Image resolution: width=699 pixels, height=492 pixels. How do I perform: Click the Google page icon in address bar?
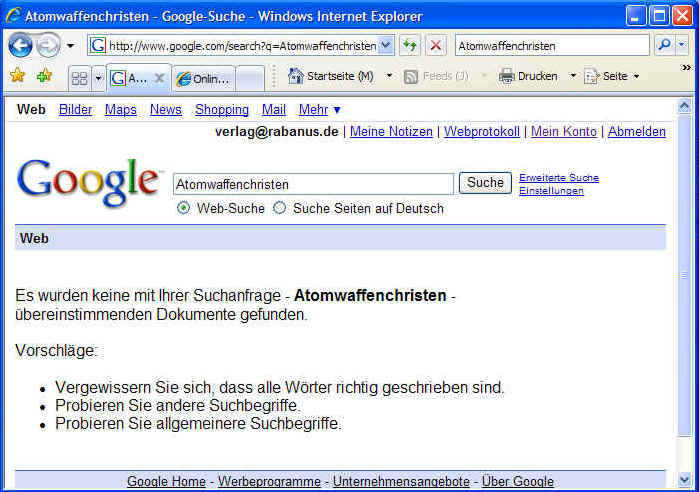[x=98, y=45]
